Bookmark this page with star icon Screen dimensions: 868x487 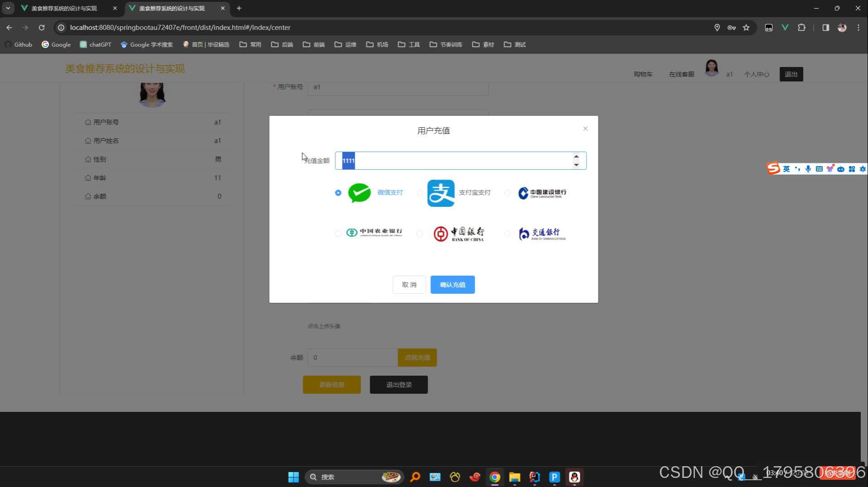746,28
